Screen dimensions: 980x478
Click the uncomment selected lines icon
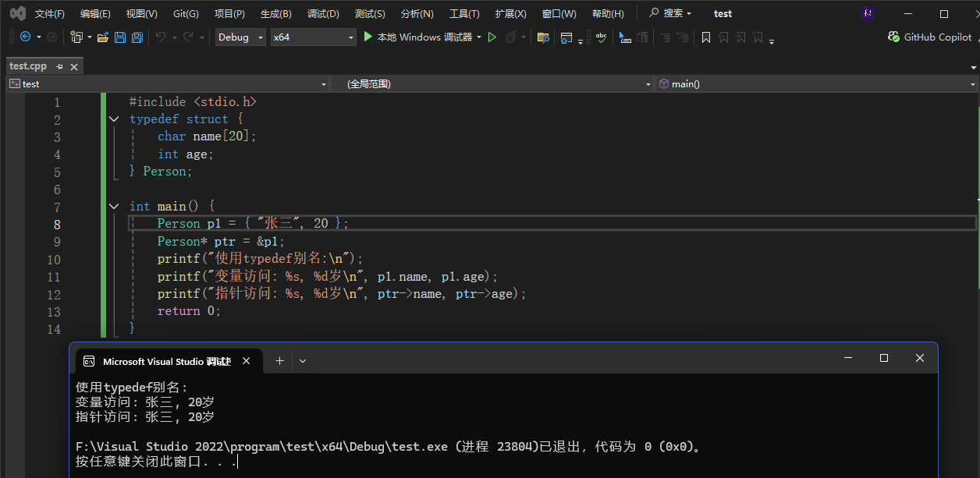(682, 37)
